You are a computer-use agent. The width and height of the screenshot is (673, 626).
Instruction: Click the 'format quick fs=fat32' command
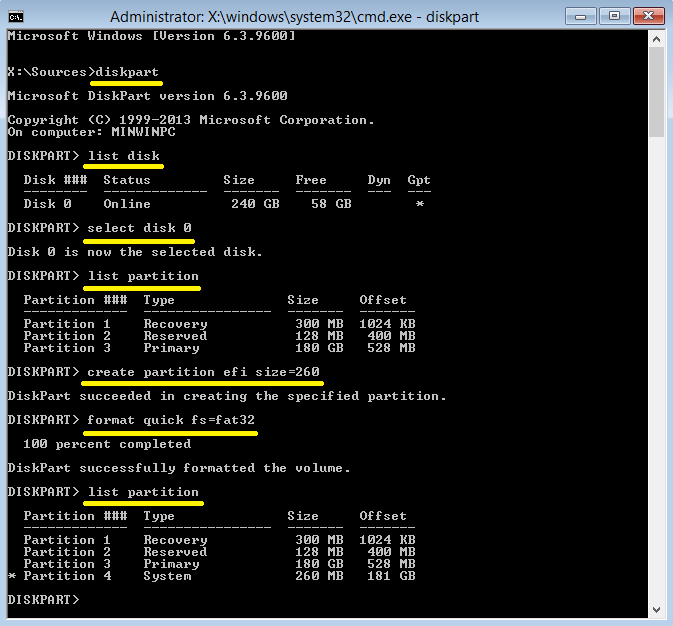point(171,420)
